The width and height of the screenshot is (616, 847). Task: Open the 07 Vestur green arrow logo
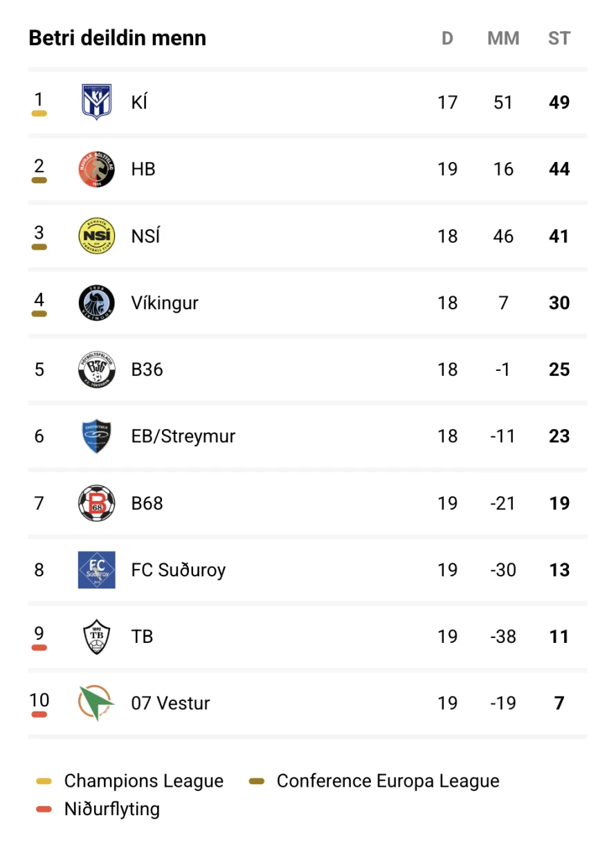click(96, 703)
